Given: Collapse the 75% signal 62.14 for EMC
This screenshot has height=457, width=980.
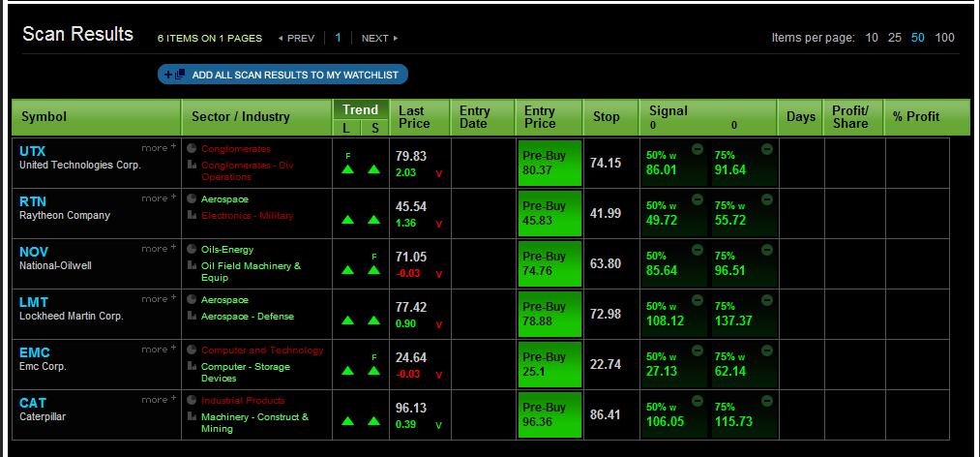Looking at the screenshot, I should click(x=767, y=350).
